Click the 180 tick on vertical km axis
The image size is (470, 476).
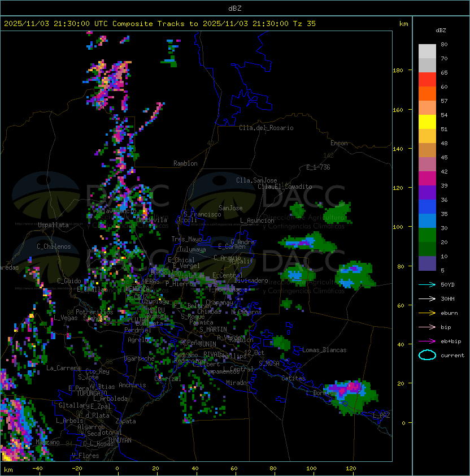click(x=398, y=71)
